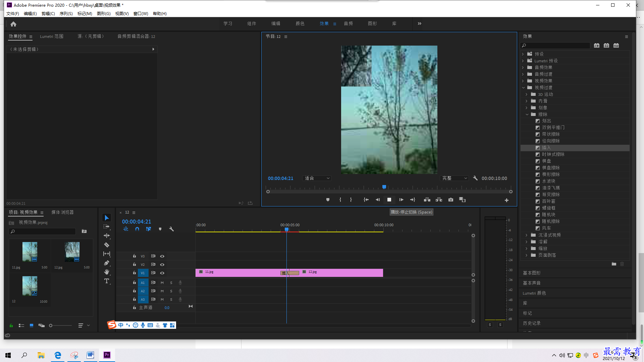
Task: Go to Out point
Action: click(x=413, y=200)
